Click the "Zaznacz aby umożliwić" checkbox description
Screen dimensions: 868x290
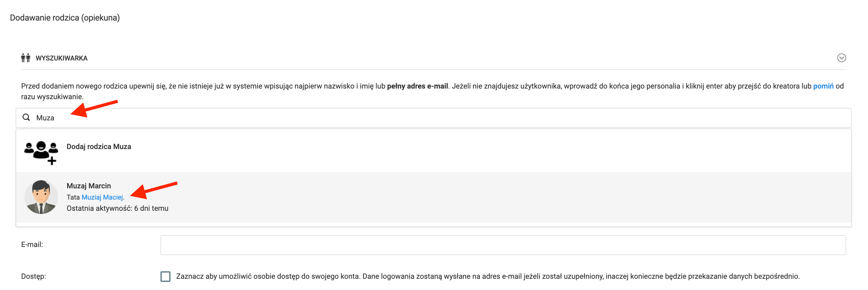pos(488,276)
